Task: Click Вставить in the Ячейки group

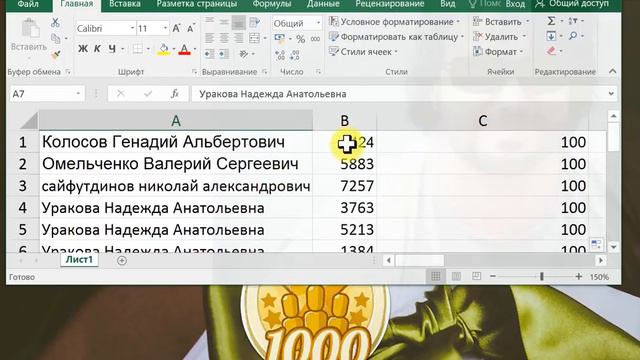Action: 501,22
